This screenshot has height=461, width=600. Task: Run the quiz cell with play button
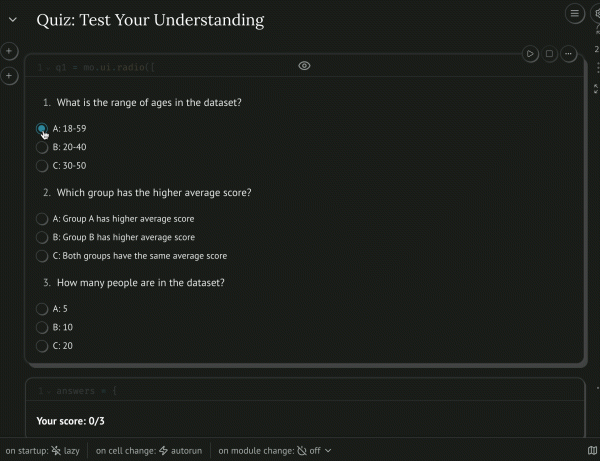(531, 54)
